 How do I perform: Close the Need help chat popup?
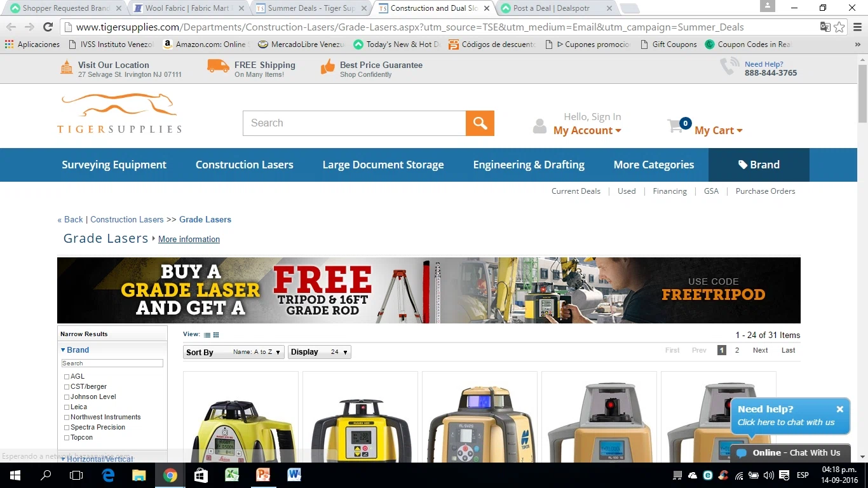839,409
